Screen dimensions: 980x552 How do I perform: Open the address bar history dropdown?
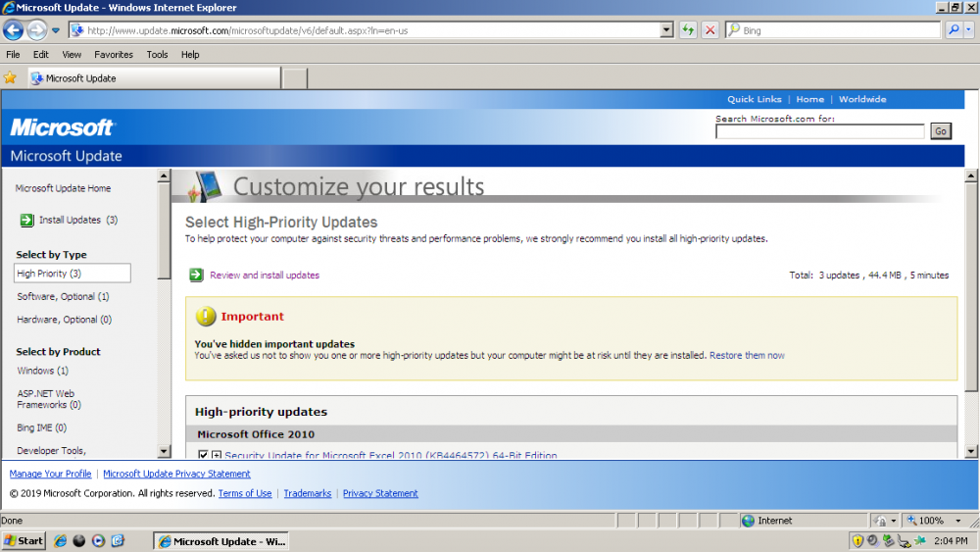point(666,30)
